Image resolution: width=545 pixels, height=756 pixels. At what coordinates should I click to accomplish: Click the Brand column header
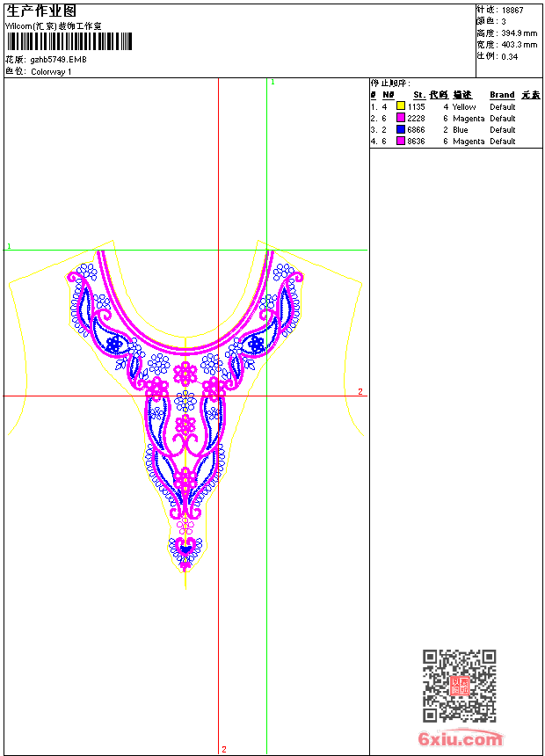pyautogui.click(x=502, y=95)
